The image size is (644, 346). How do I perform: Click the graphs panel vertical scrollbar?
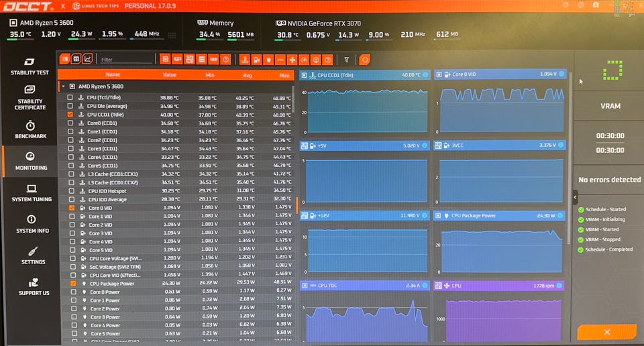(570, 158)
